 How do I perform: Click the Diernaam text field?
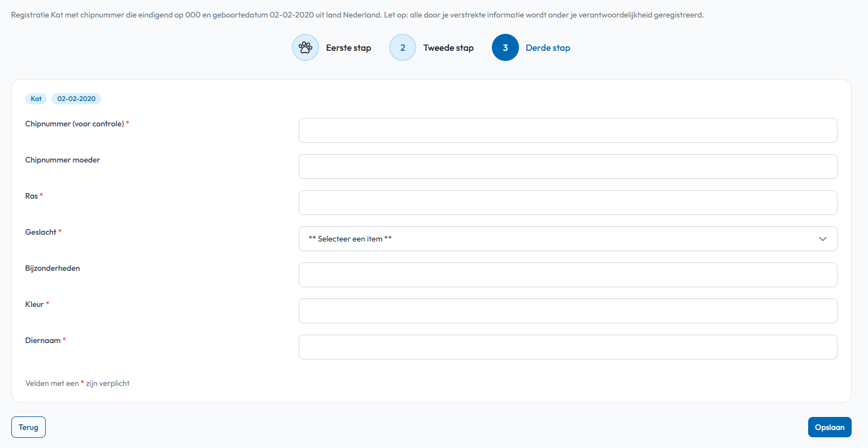point(567,347)
